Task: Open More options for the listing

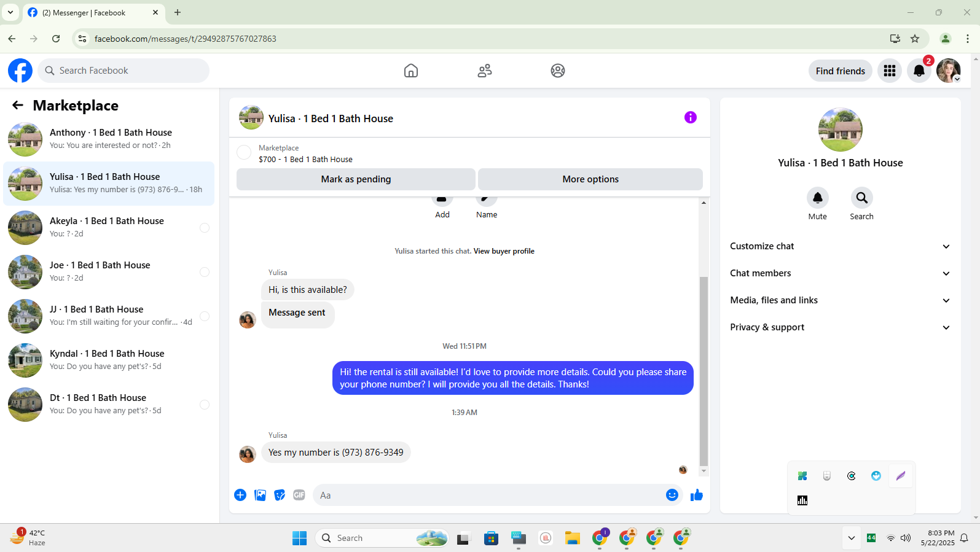Action: 590,179
